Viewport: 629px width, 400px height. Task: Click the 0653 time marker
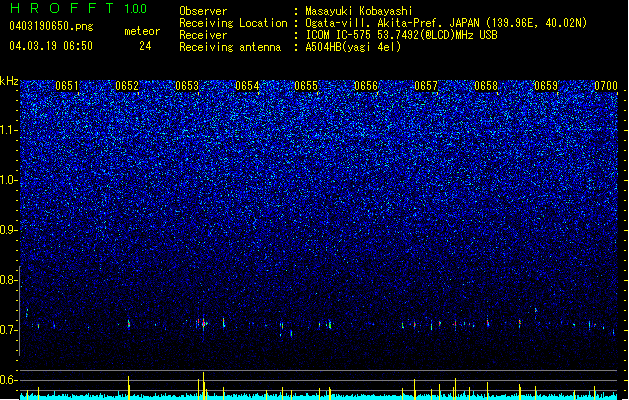coord(187,86)
